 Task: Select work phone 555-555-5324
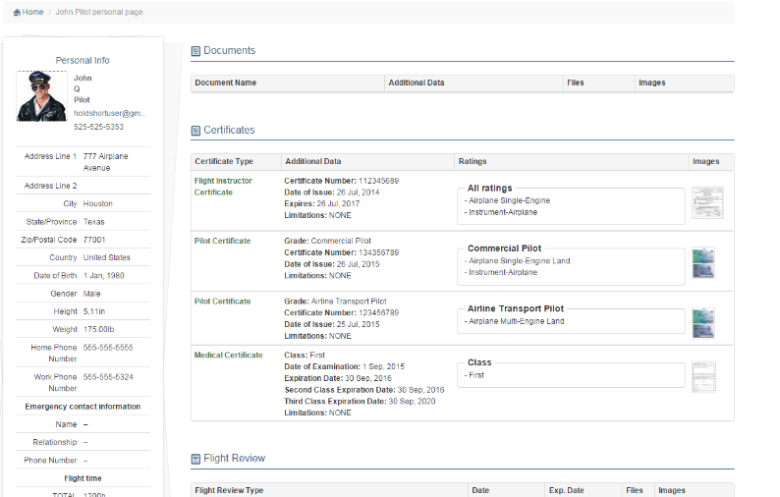[x=108, y=377]
